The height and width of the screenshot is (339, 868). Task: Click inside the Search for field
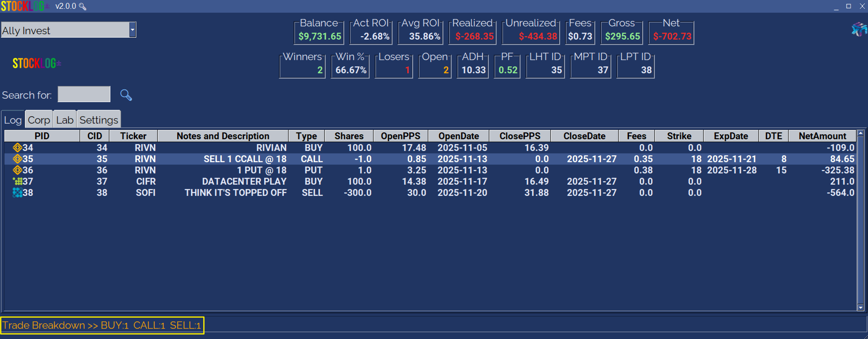[84, 94]
